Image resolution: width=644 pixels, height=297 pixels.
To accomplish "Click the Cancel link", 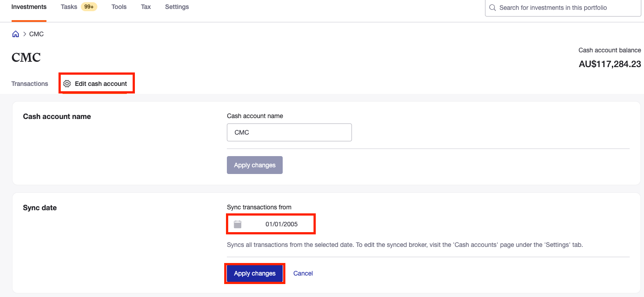I will (x=303, y=273).
